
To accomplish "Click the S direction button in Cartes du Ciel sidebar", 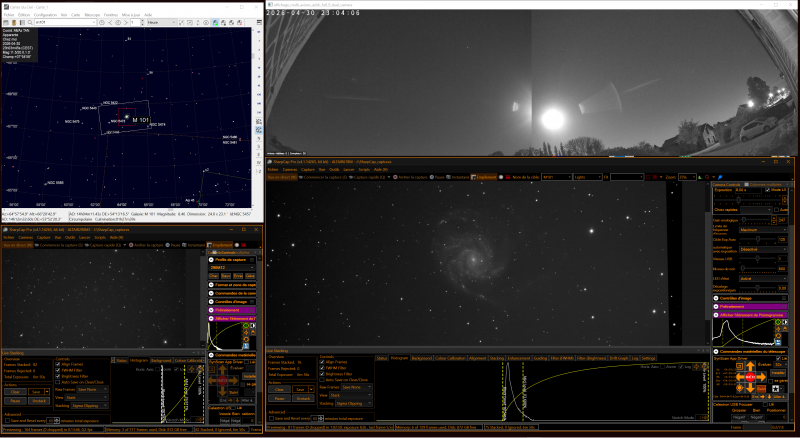I will [x=259, y=146].
